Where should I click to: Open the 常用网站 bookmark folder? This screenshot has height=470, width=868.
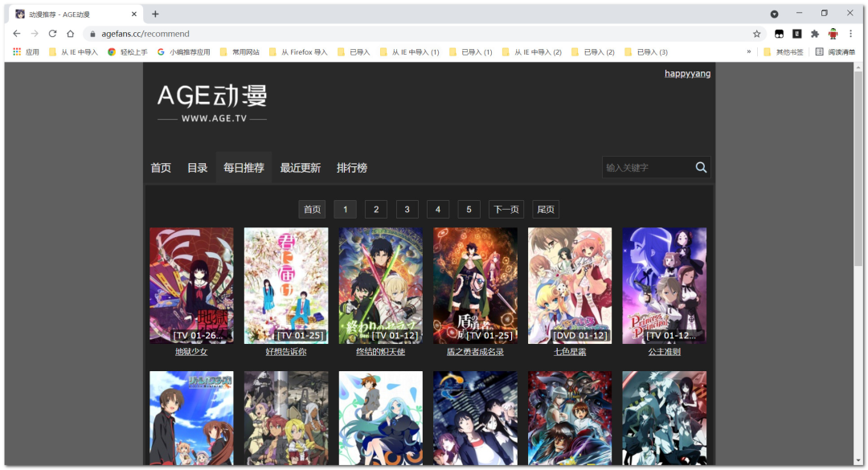240,52
